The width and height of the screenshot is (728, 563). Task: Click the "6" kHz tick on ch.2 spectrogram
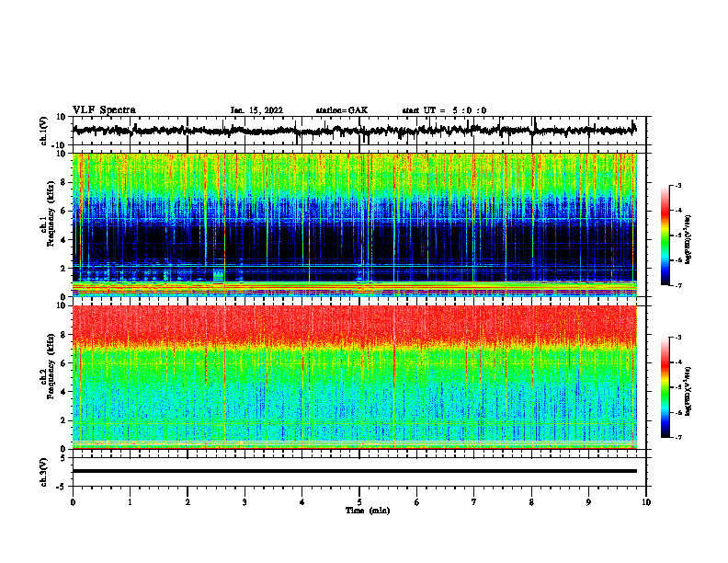pyautogui.click(x=63, y=363)
